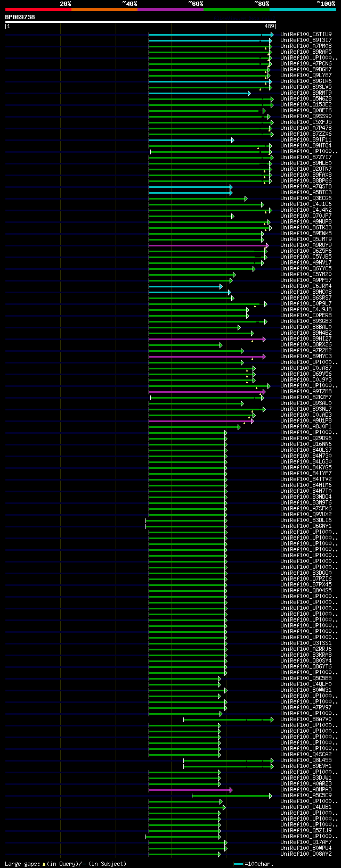Open hit UniRef100_B9RAR5
This screenshot has height=868, width=341.
click(x=306, y=52)
